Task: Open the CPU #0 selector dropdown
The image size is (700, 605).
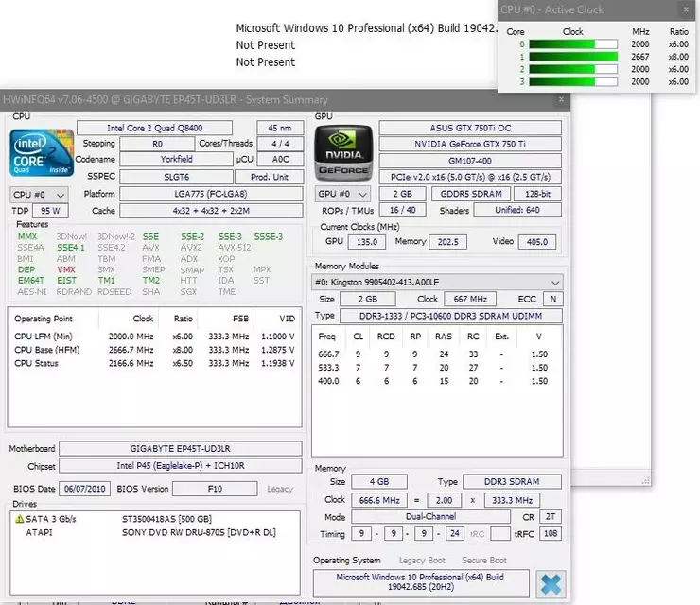Action: pos(39,195)
